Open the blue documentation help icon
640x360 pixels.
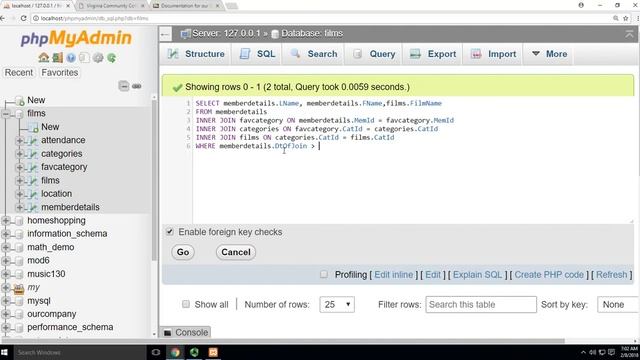71,58
